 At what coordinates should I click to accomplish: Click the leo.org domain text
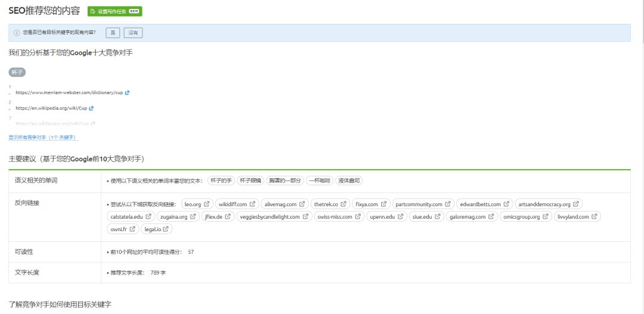click(x=193, y=204)
